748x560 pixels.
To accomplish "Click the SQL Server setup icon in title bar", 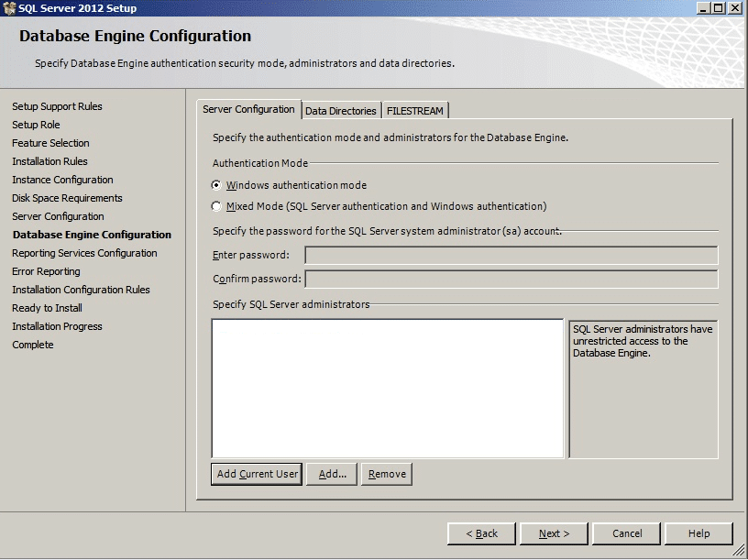I will [x=9, y=8].
